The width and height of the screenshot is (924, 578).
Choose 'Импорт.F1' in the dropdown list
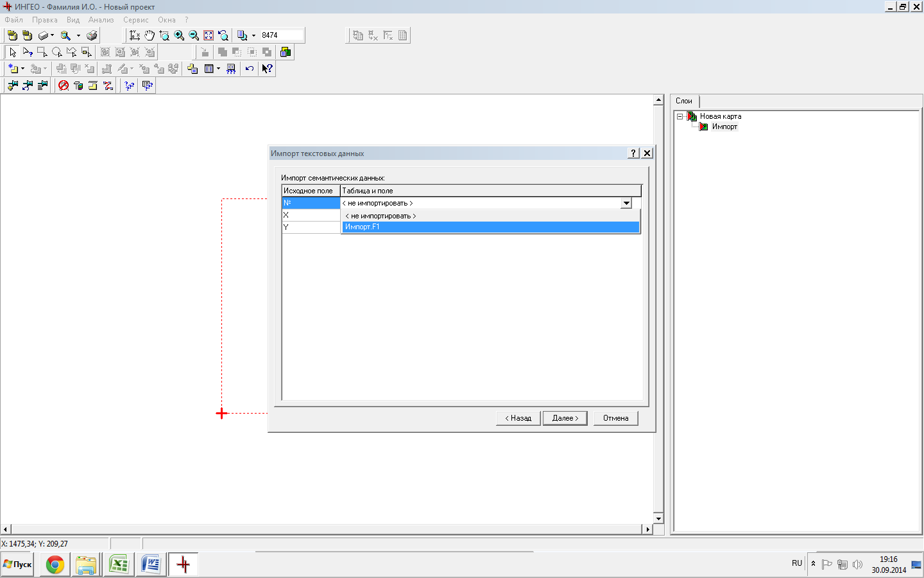pyautogui.click(x=490, y=227)
